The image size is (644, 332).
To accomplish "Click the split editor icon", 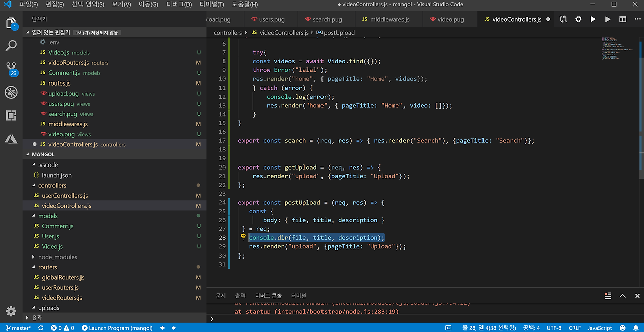I will tap(623, 19).
